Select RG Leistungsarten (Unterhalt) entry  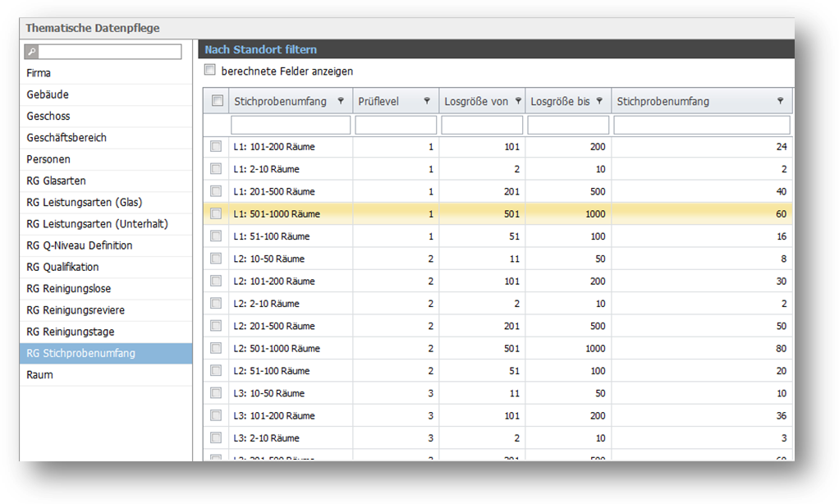[x=106, y=223]
